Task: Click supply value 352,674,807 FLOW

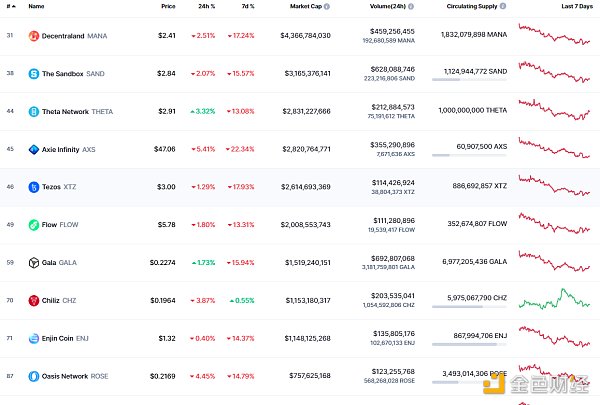Action: pyautogui.click(x=477, y=224)
